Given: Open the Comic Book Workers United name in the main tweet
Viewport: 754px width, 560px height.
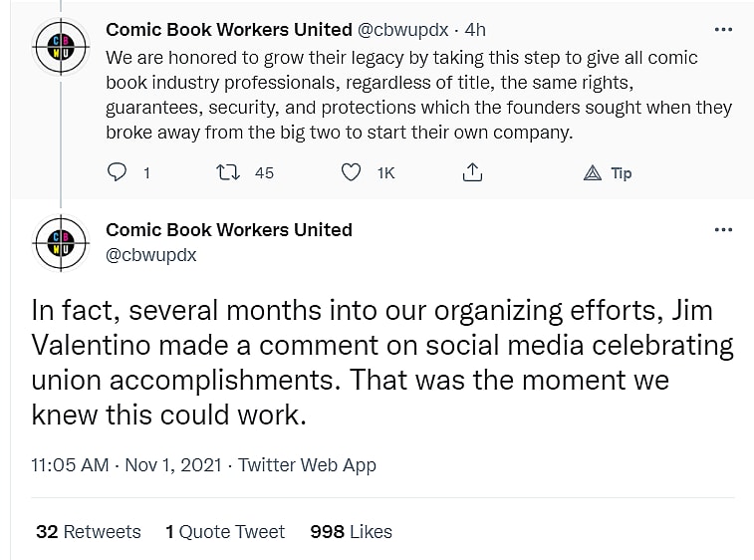Looking at the screenshot, I should point(229,230).
